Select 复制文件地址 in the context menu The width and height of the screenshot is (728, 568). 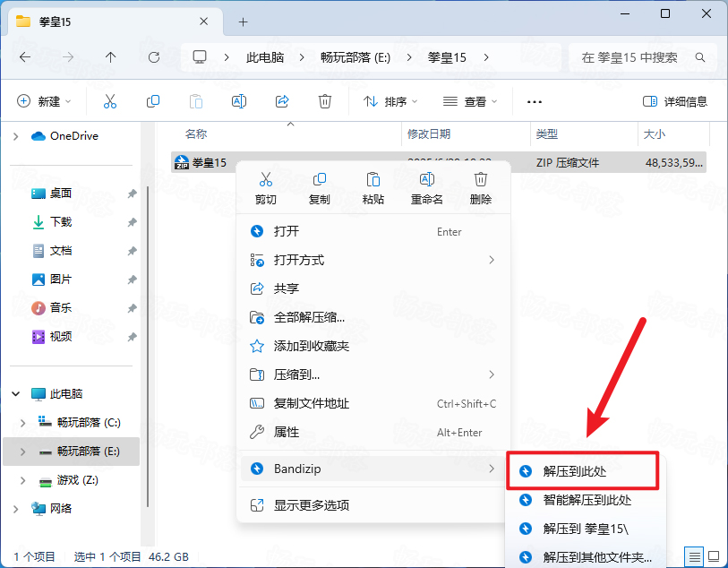point(373,403)
